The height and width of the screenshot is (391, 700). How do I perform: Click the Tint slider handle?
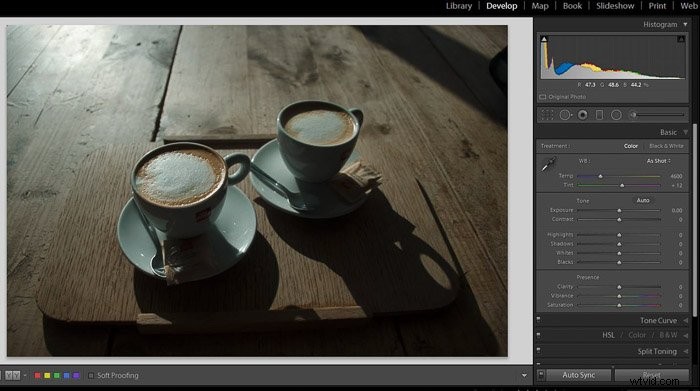click(x=622, y=185)
